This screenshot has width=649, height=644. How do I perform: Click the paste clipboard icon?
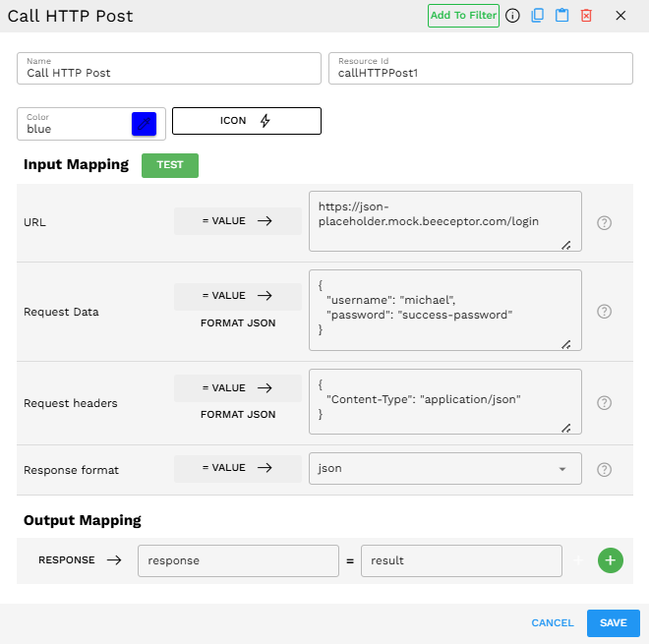[x=561, y=16]
